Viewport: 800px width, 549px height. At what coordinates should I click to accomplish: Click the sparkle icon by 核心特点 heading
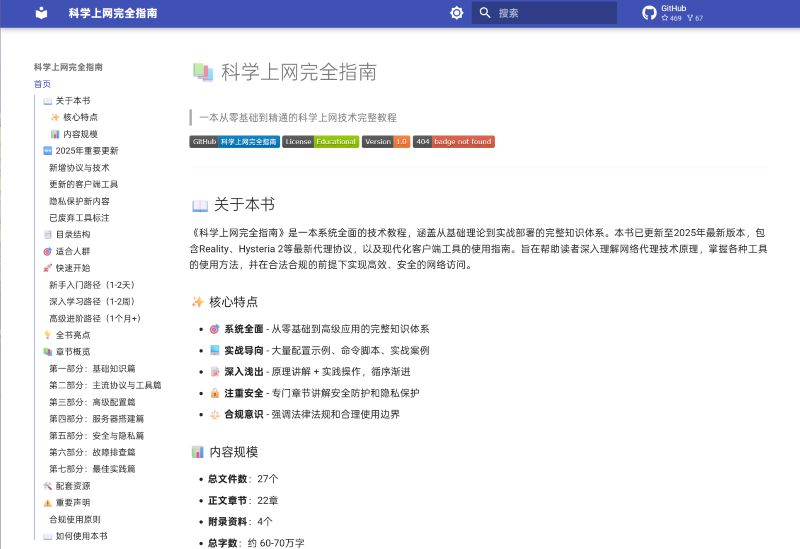tap(197, 302)
